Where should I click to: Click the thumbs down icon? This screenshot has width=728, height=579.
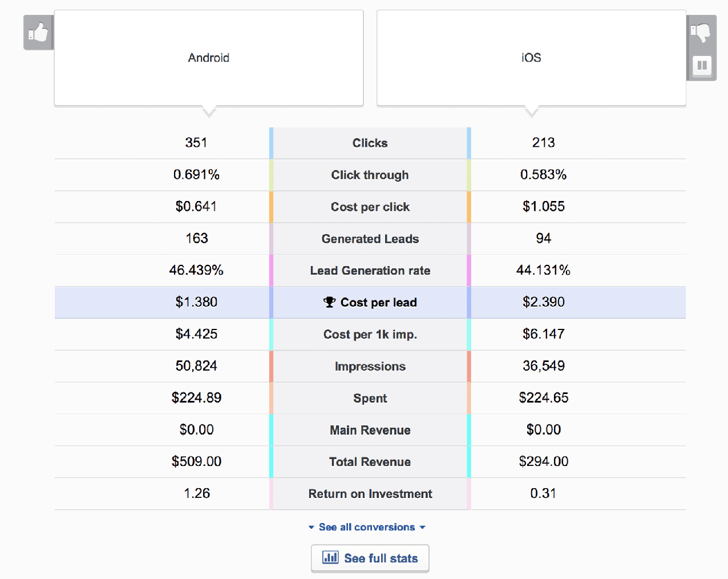click(701, 33)
